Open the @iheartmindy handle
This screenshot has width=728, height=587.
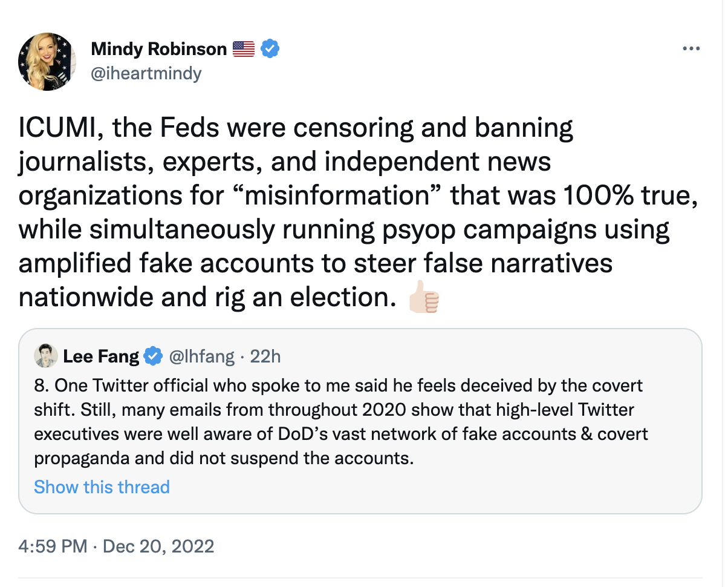point(146,74)
